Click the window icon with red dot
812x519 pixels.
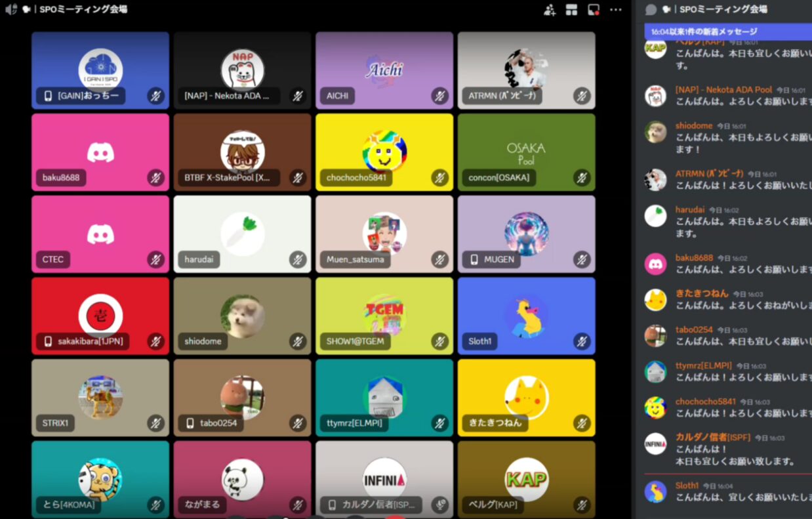[x=594, y=10]
